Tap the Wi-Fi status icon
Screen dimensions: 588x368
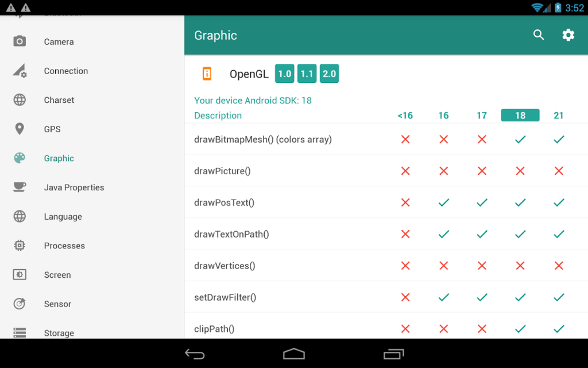(537, 7)
